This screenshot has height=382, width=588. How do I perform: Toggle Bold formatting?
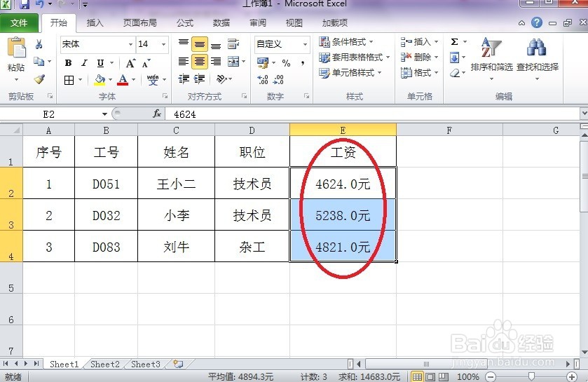68,63
